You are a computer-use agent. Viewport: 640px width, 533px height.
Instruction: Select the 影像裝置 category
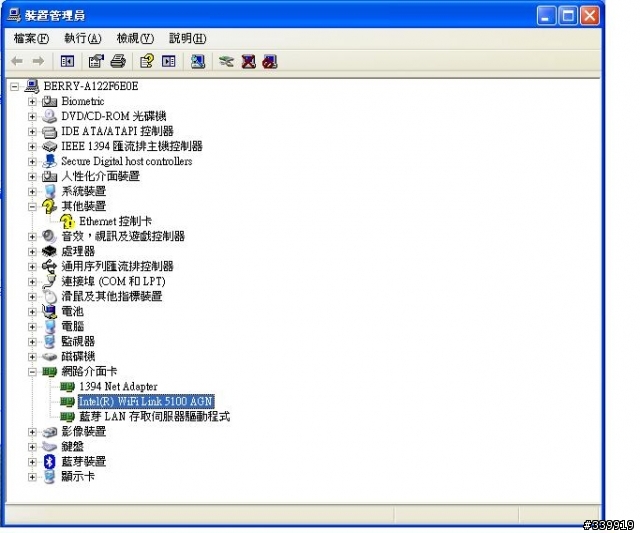pos(84,432)
